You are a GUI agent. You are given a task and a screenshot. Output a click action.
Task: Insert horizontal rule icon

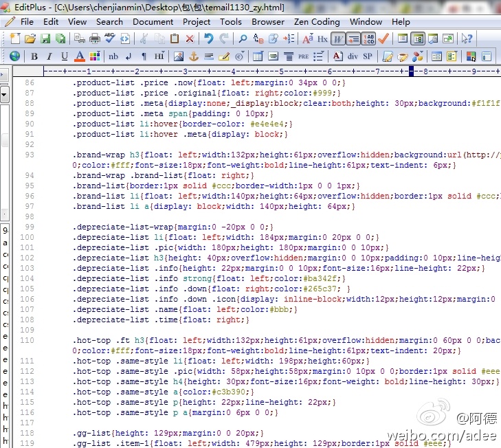[209, 56]
